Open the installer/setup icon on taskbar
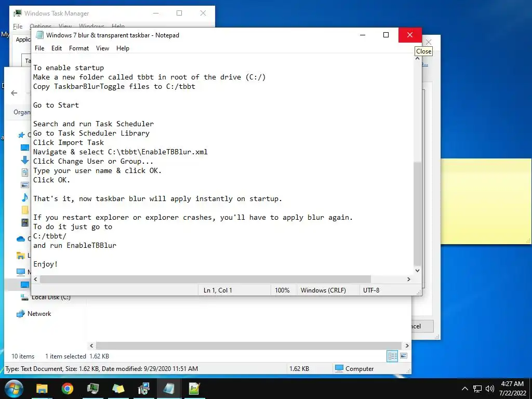 tap(143, 389)
